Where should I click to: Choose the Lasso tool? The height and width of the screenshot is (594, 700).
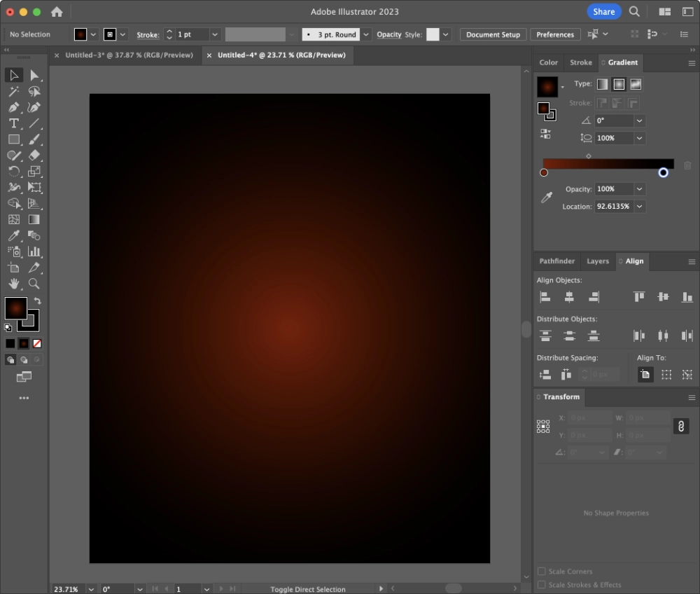(34, 92)
